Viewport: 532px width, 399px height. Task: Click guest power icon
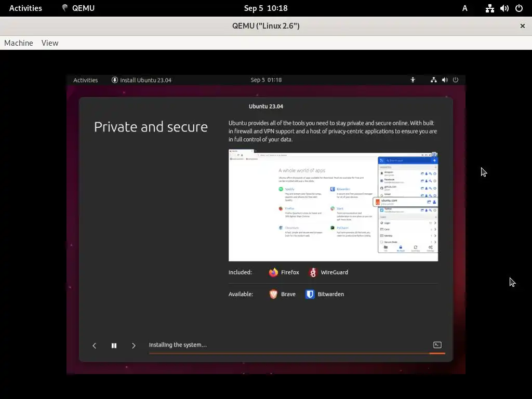click(456, 79)
